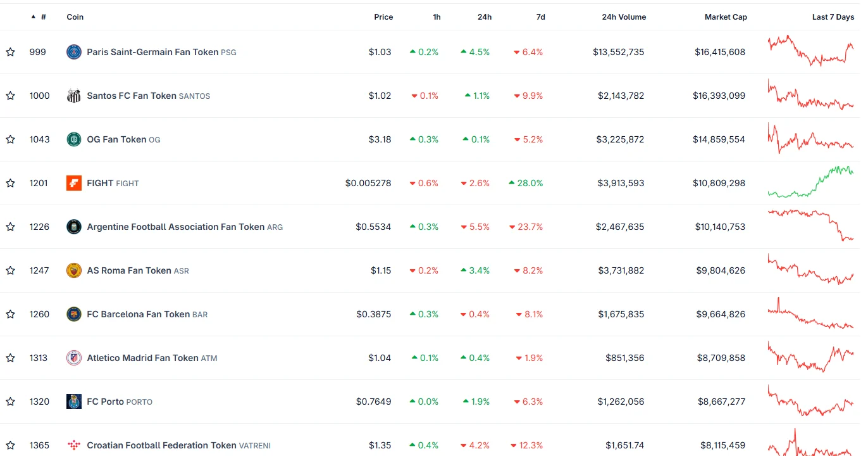The image size is (868, 456).
Task: Open the Argentine token 7-day sparkline chart
Action: tap(810, 225)
